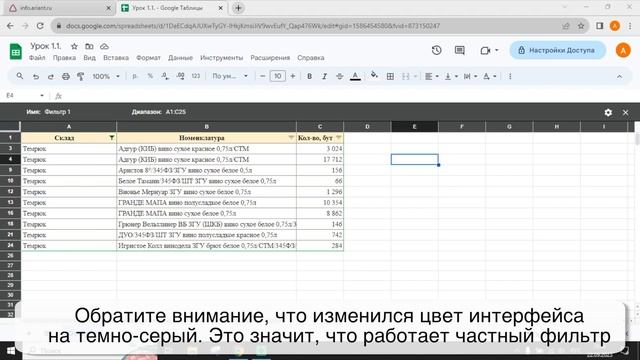The width and height of the screenshot is (640, 360).
Task: Click the merge cells icon
Action: 405,76
